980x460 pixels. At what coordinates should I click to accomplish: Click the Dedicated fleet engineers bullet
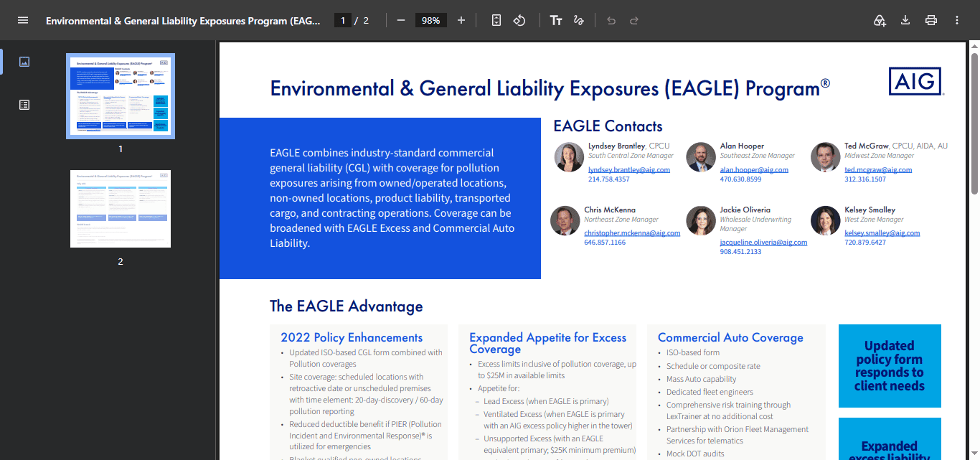pyautogui.click(x=710, y=392)
